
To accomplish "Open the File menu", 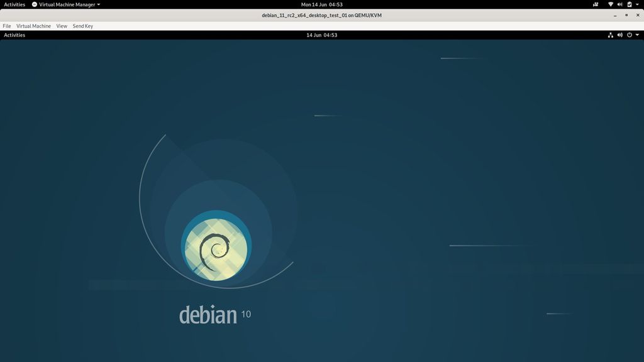I will (6, 26).
